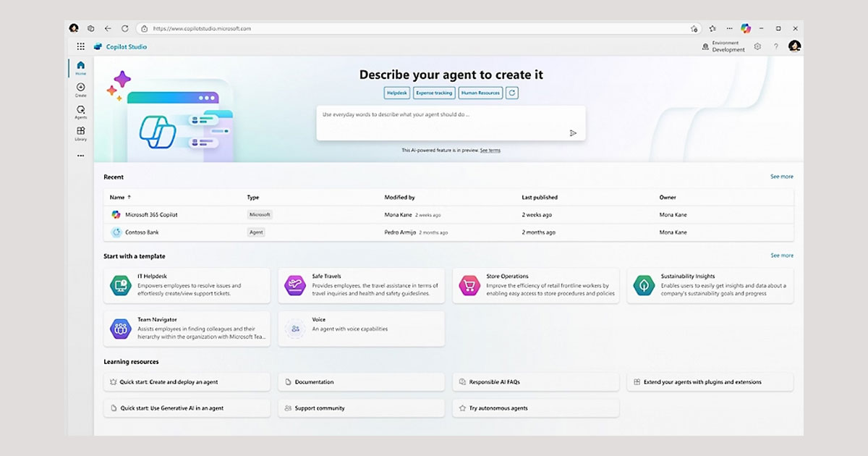This screenshot has height=456, width=868.
Task: Click the Last published column header
Action: [x=540, y=197]
